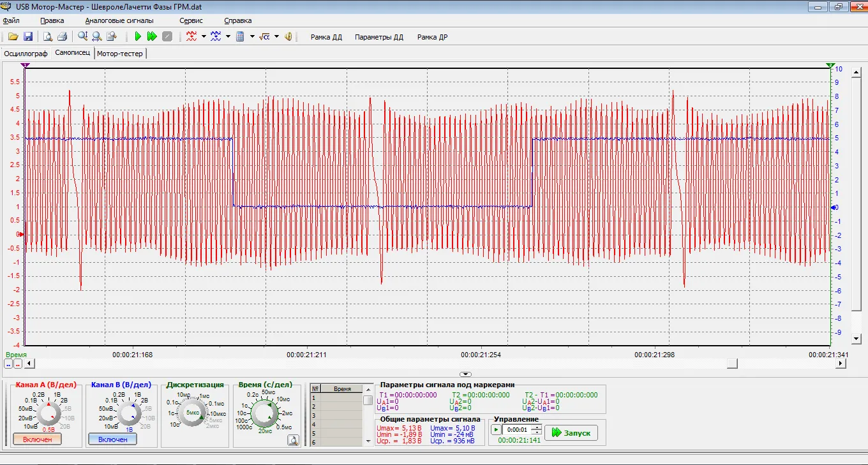This screenshot has height=465, width=868.
Task: Click the gray stop button in the toolbar
Action: click(x=167, y=36)
